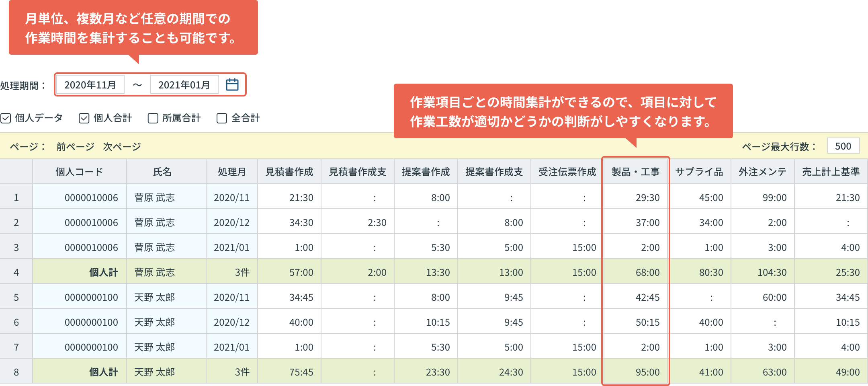
Task: Click サプライ品 total 41:00 in row 8
Action: 711,372
